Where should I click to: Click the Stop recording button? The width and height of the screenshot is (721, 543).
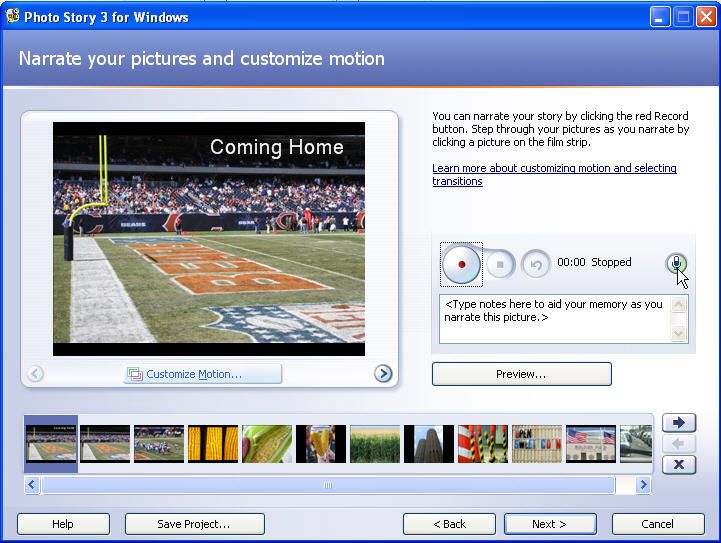click(x=500, y=264)
